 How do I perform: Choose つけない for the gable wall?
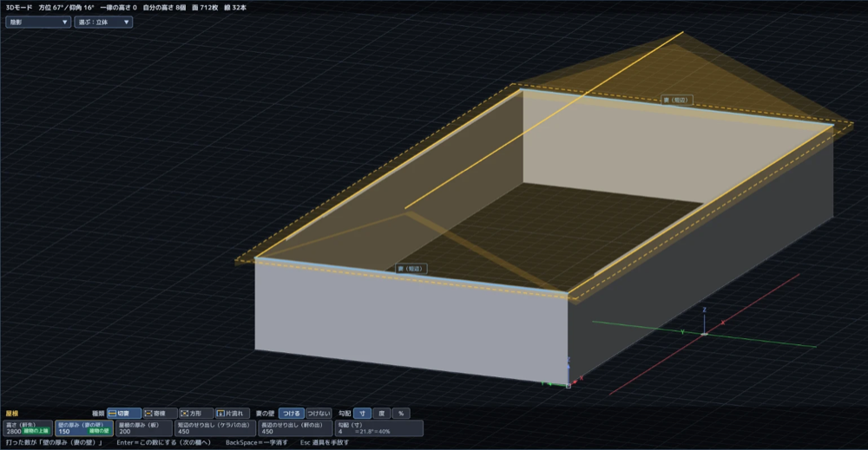pos(319,414)
